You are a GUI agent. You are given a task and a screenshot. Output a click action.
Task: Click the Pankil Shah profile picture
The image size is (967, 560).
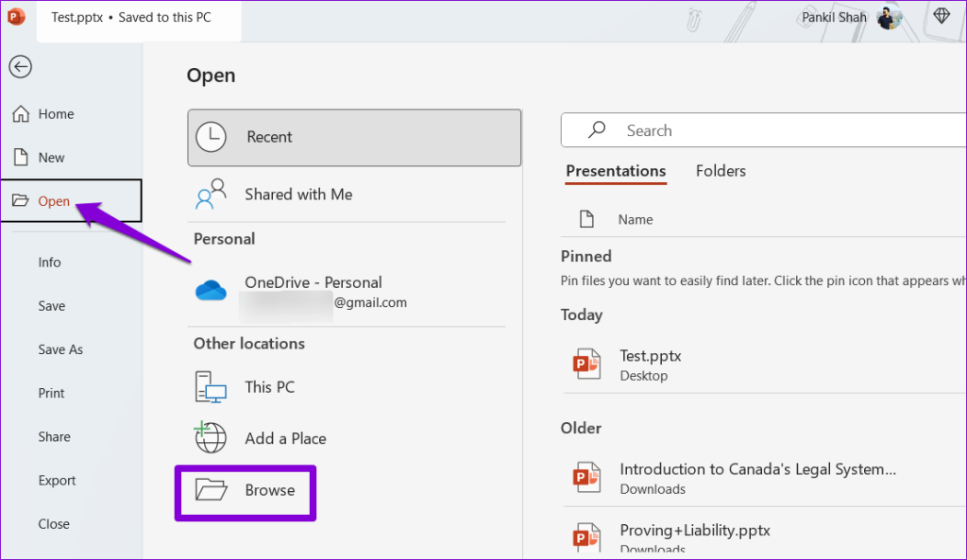[x=889, y=17]
